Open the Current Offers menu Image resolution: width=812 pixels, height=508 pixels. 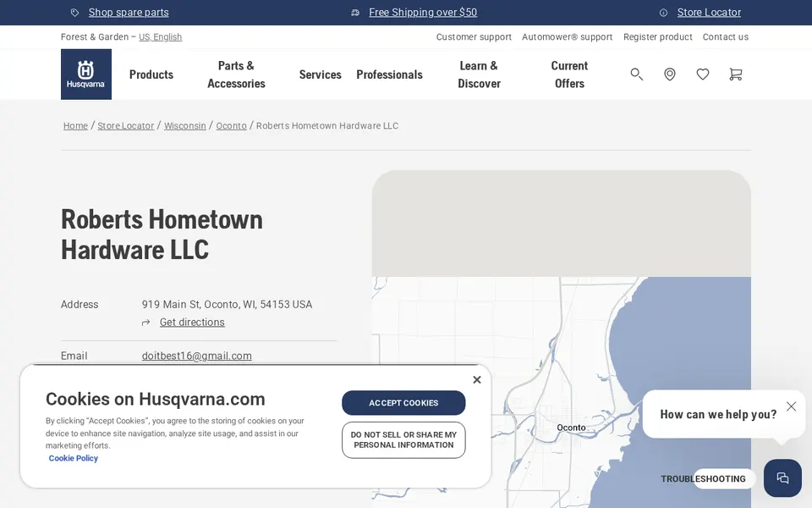point(569,75)
